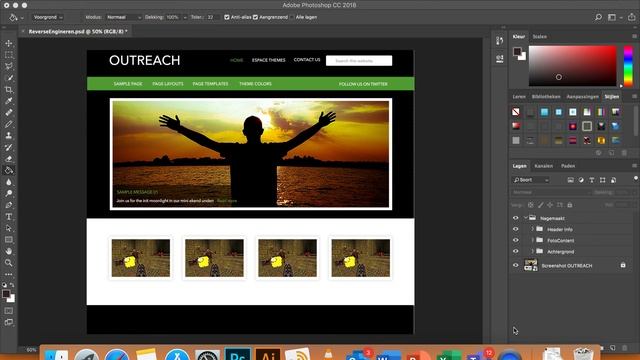Image resolution: width=640 pixels, height=360 pixels.
Task: Switch to the Leren tab
Action: pyautogui.click(x=519, y=97)
